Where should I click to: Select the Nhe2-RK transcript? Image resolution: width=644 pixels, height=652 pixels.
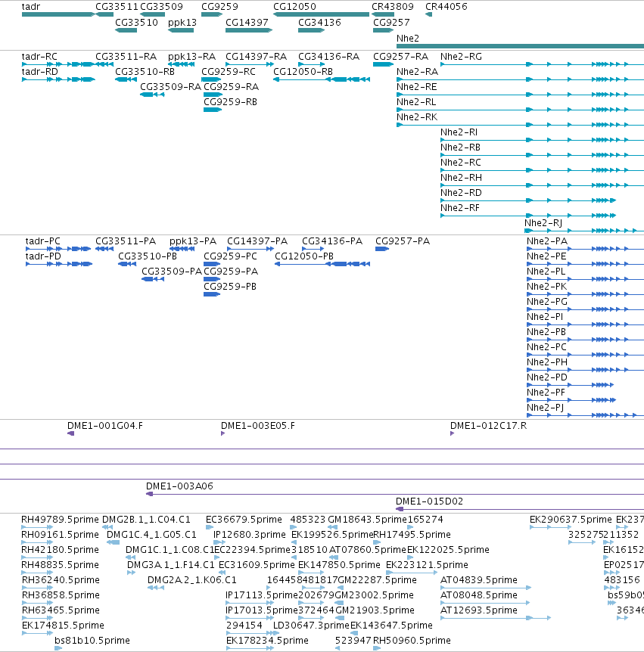[x=520, y=125]
